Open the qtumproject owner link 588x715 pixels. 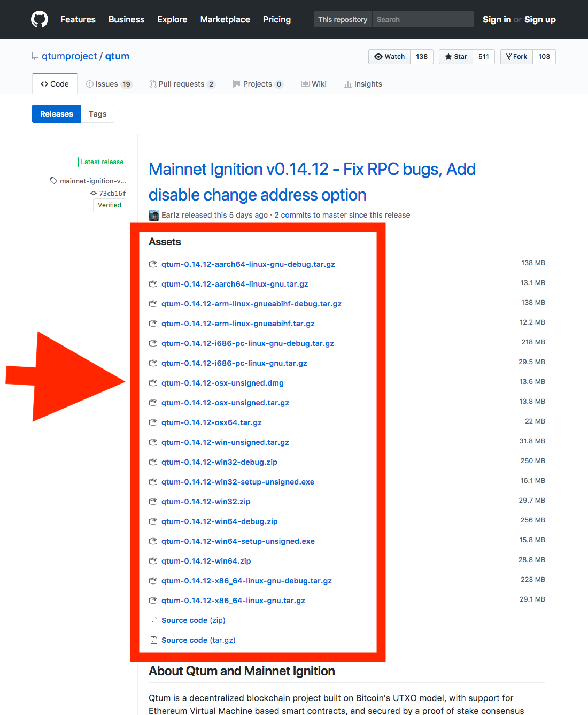[69, 56]
